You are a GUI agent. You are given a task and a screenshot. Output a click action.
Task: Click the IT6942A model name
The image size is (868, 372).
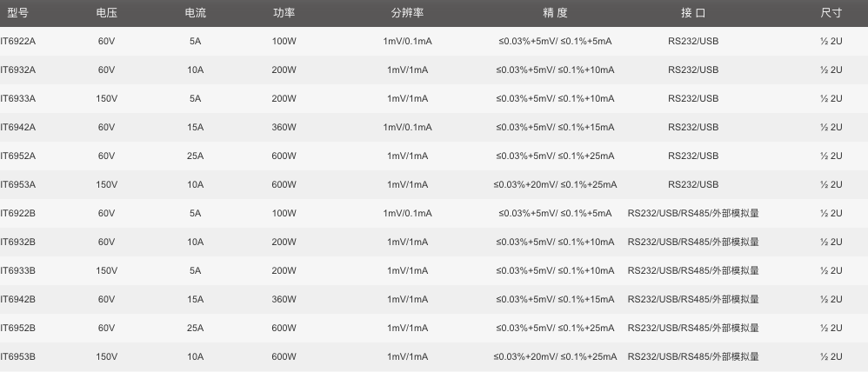(18, 128)
